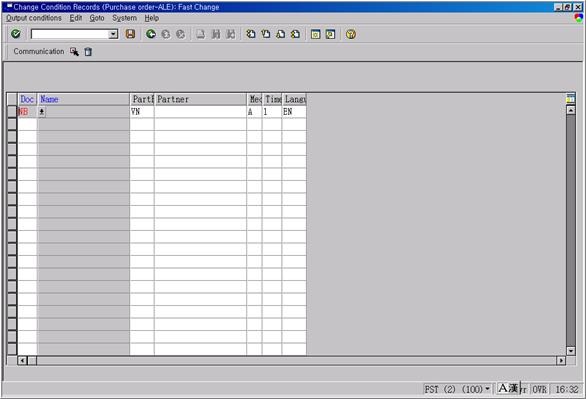Click the Create New Session icon
586x399 pixels.
[315, 34]
